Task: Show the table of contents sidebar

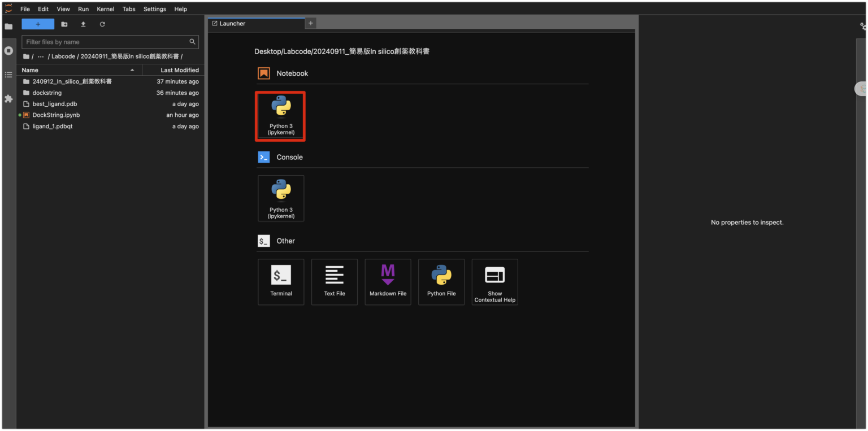Action: tap(8, 75)
